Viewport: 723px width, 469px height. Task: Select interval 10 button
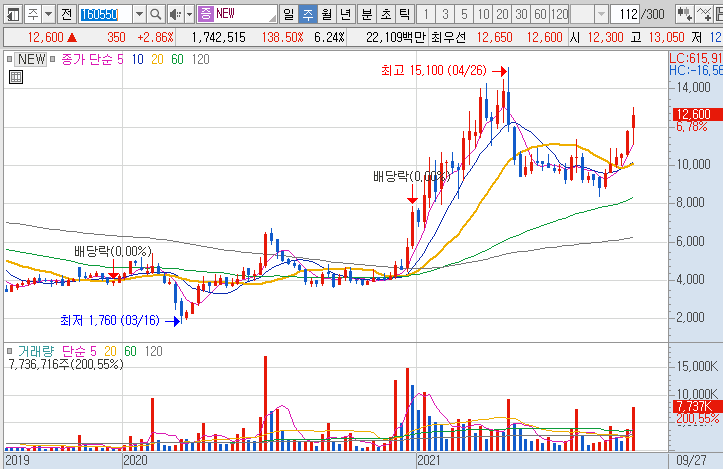[483, 14]
